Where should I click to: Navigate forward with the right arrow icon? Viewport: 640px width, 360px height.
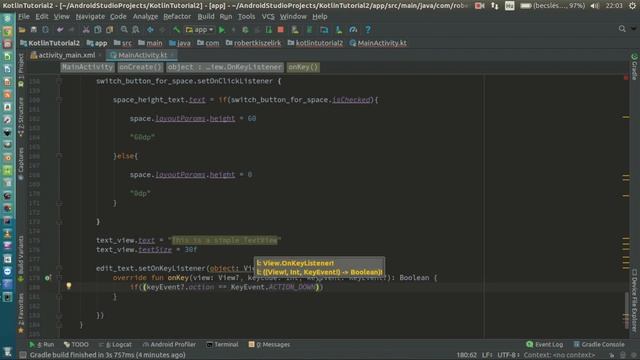[162, 30]
